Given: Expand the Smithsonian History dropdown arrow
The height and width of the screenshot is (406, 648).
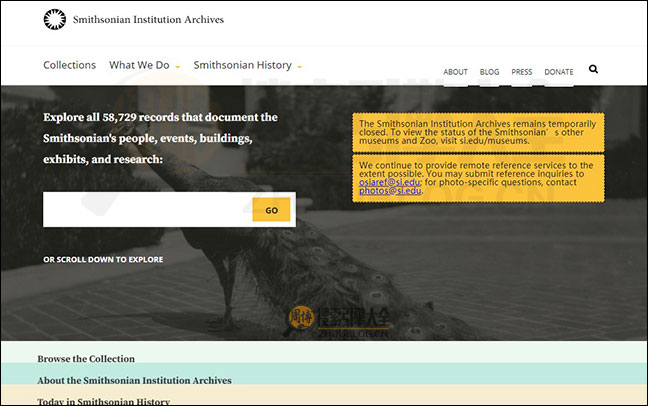Looking at the screenshot, I should [x=299, y=67].
